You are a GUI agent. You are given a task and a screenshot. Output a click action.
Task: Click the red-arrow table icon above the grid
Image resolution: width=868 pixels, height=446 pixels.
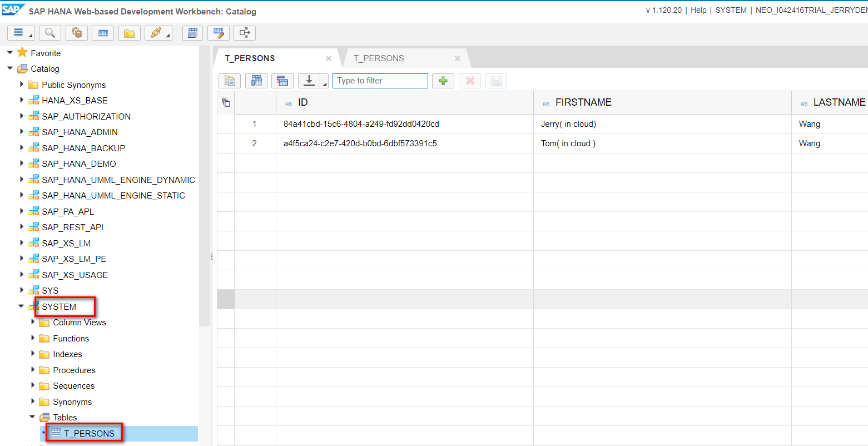coord(282,81)
